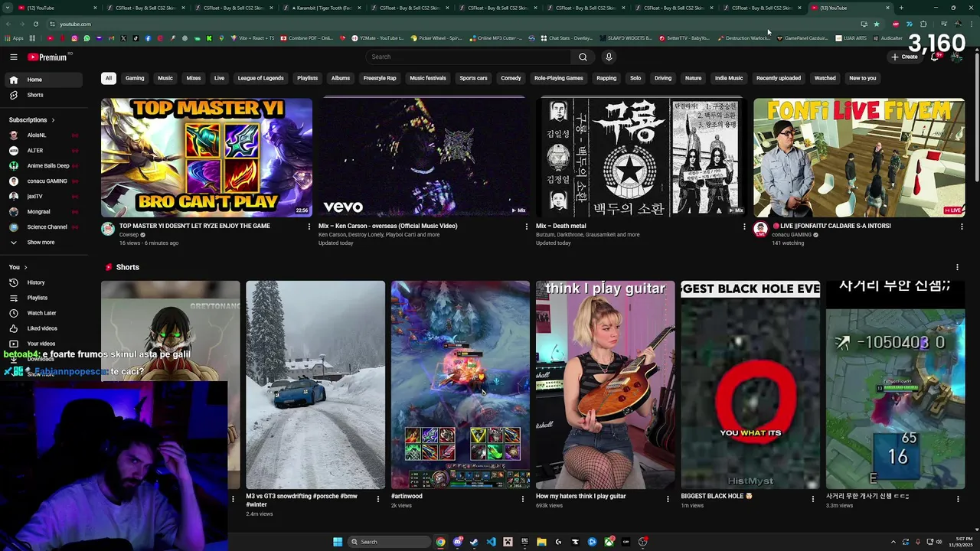
Task: Select the Freestyle Rap chip
Action: (380, 78)
